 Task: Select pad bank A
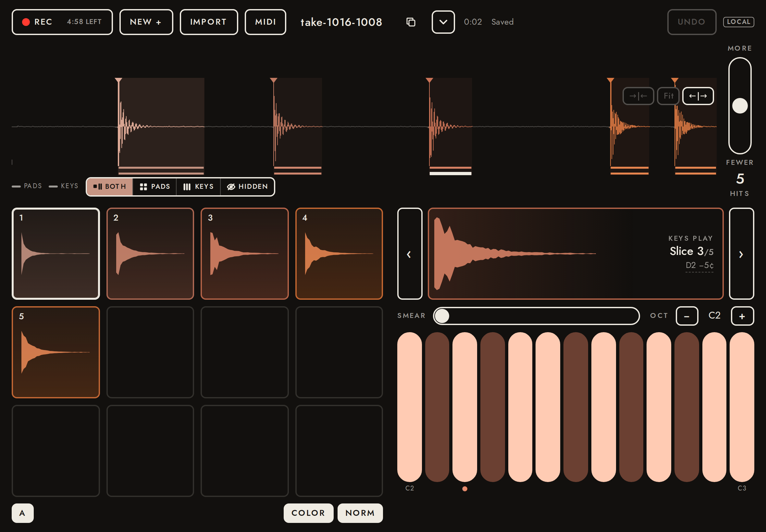(23, 513)
